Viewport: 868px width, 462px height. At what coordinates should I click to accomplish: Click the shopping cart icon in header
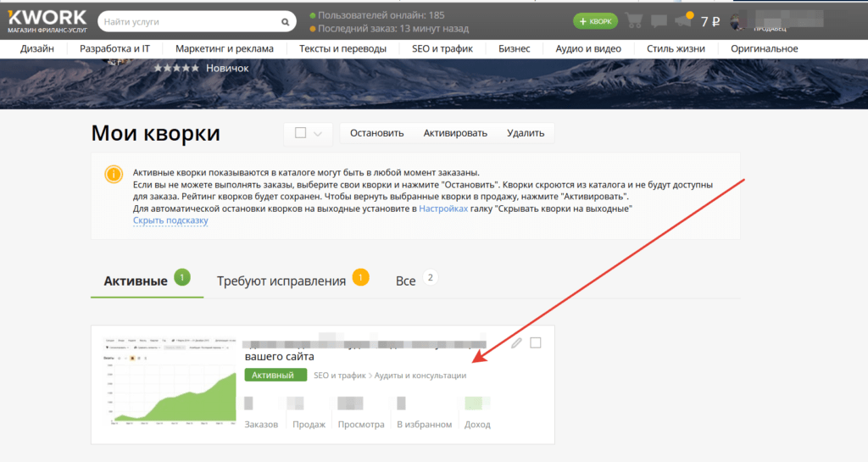coord(632,21)
